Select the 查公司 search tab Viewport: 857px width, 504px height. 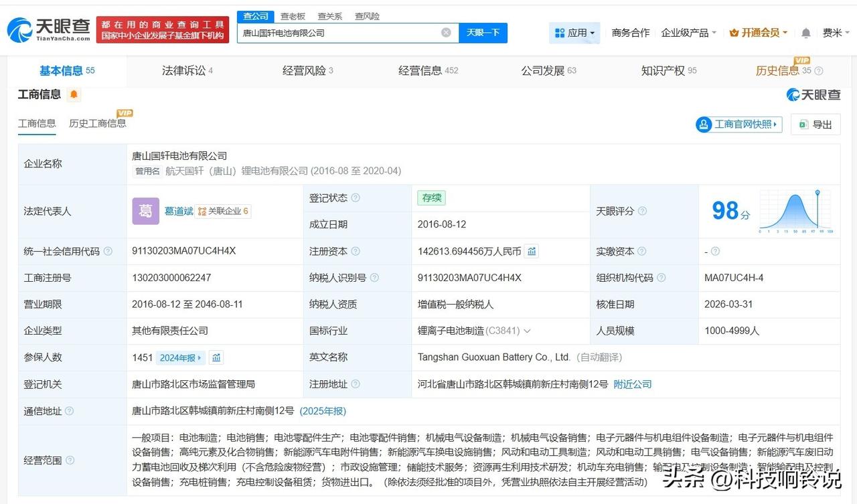tap(256, 16)
